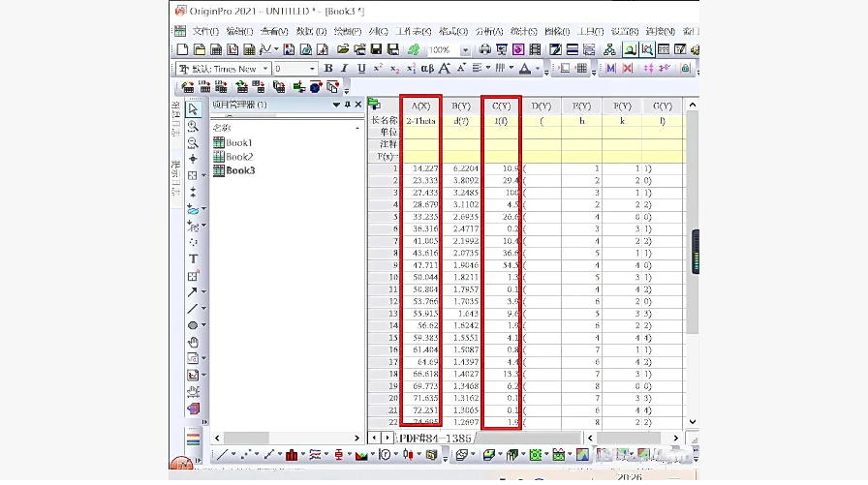Viewport: 868px width, 485px height.
Task: Select the Text tool (T icon)
Action: tap(193, 258)
